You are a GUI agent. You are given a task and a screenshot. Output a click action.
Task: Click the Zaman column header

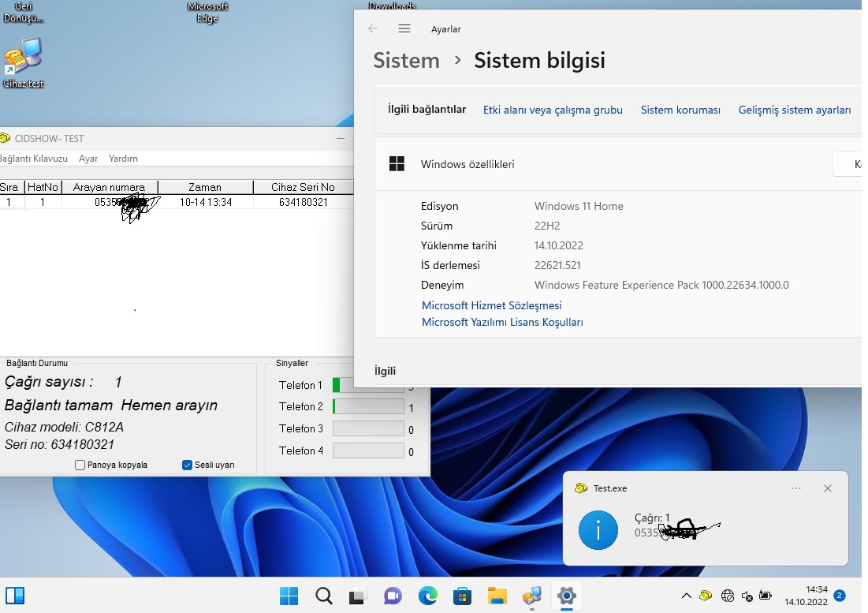(205, 187)
